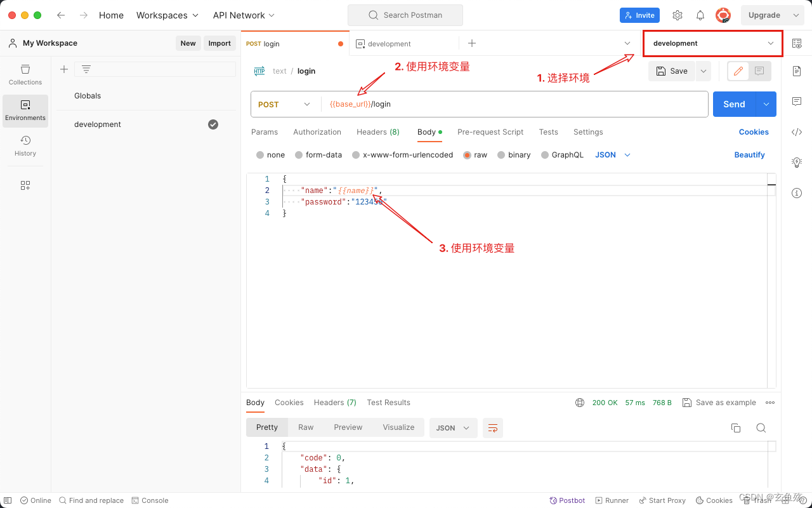Switch to comment mode icon
This screenshot has height=508, width=812.
(759, 71)
